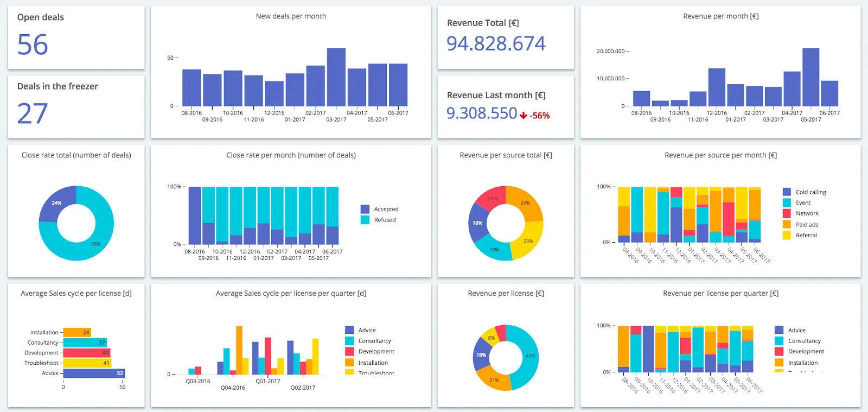The width and height of the screenshot is (868, 412).
Task: Click Consultancy legend in Revenue per license per quarter
Action: click(x=798, y=341)
